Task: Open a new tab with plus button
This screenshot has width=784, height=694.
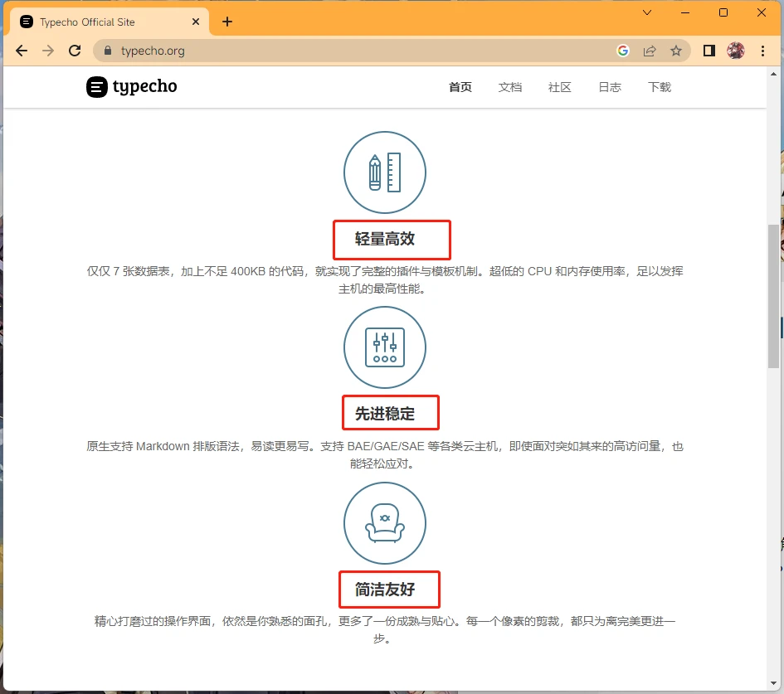Action: [227, 22]
